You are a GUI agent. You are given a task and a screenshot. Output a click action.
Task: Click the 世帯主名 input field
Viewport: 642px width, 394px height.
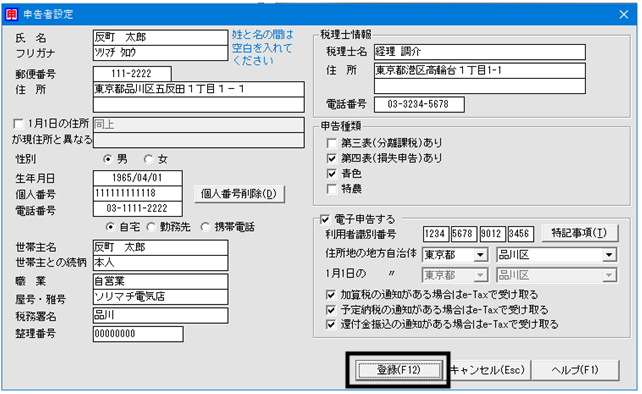160,248
